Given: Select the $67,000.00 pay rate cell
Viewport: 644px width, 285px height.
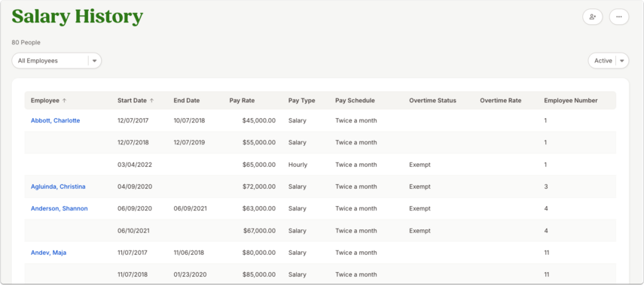Looking at the screenshot, I should click(259, 231).
